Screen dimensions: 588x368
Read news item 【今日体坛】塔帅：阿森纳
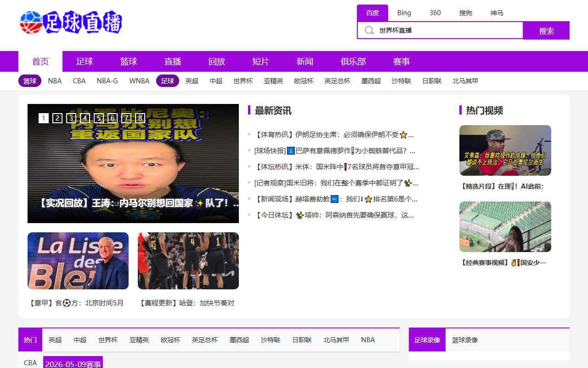tap(334, 215)
